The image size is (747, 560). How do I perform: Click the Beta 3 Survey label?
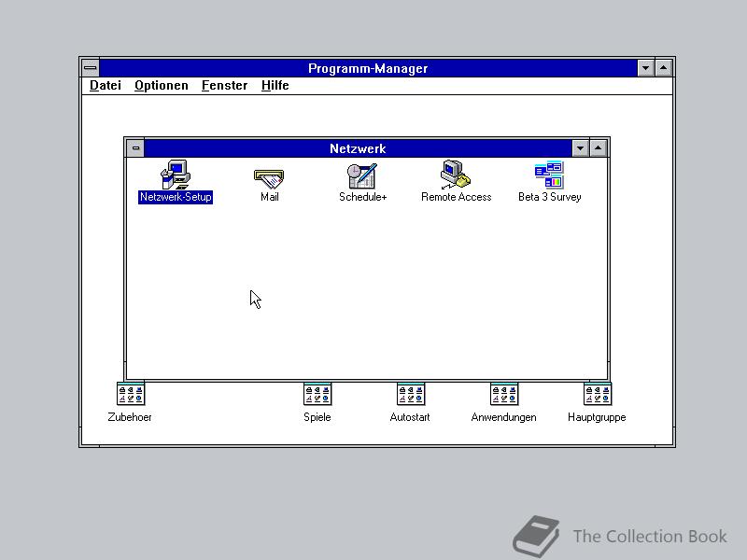pos(550,197)
